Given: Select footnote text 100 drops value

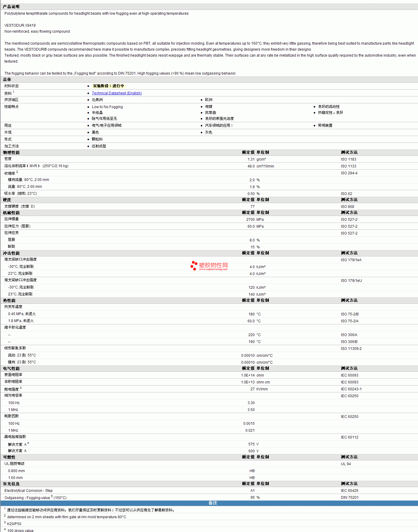Looking at the screenshot, I should click(20, 531).
